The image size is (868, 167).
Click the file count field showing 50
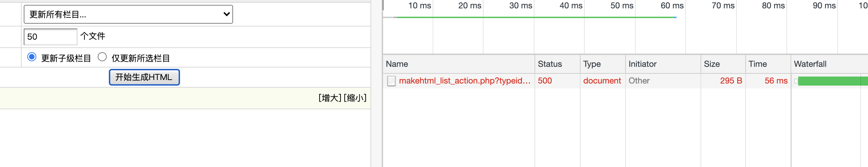pyautogui.click(x=50, y=37)
